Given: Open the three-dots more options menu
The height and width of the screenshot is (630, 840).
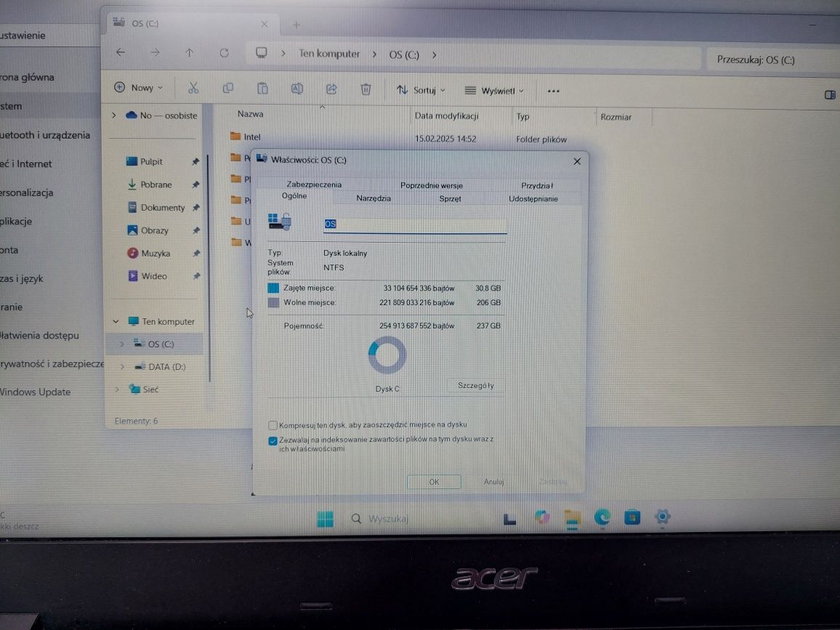Looking at the screenshot, I should 554,91.
